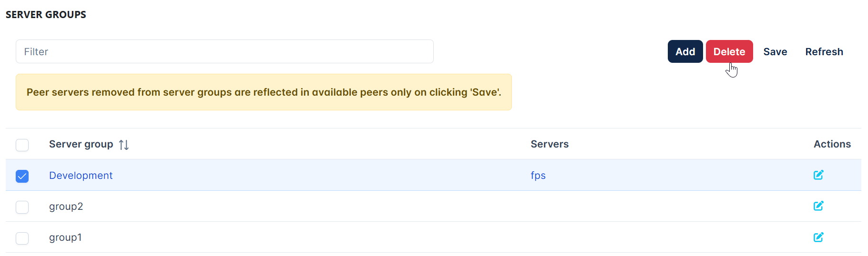The height and width of the screenshot is (256, 868).
Task: Tick the group2 checkbox
Action: (22, 207)
